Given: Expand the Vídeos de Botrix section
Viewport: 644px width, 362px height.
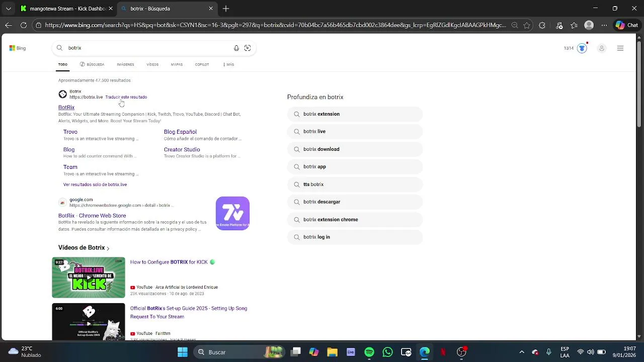Looking at the screenshot, I should 84,247.
